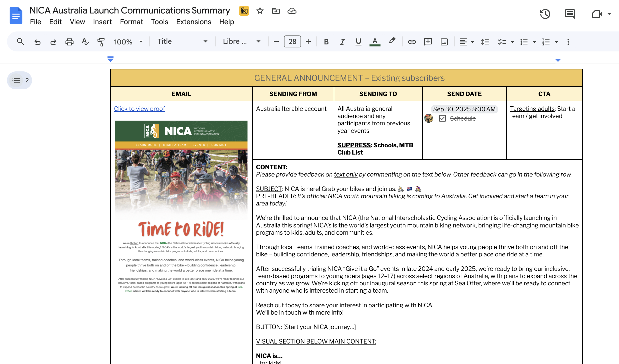
Task: Open the Click to view proof link
Action: 139,109
